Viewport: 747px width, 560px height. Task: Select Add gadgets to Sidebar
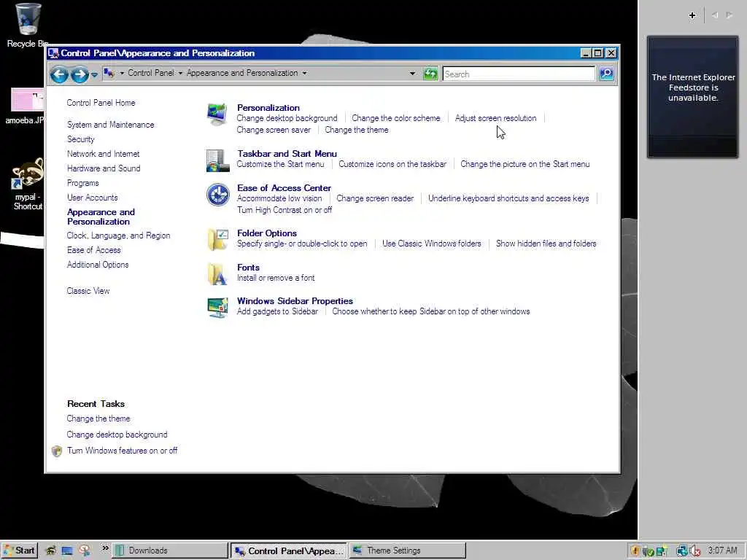click(277, 311)
